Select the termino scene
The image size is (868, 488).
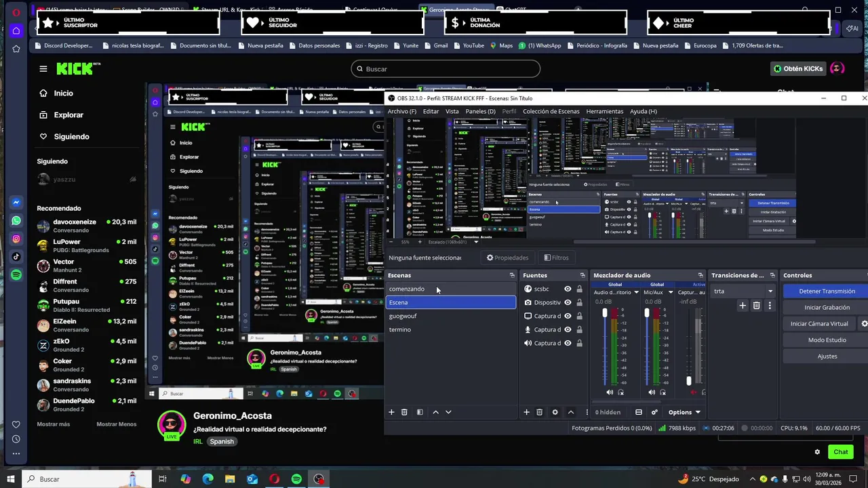pos(450,329)
